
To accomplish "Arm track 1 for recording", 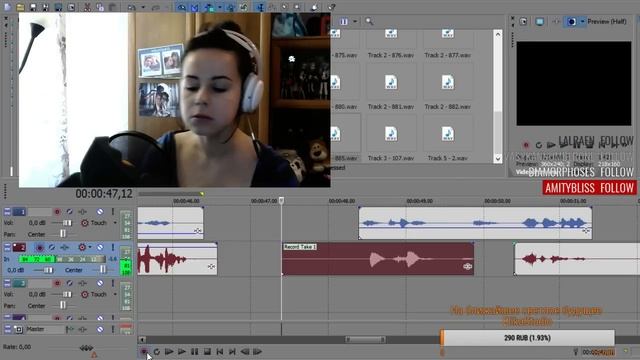I will click(57, 211).
